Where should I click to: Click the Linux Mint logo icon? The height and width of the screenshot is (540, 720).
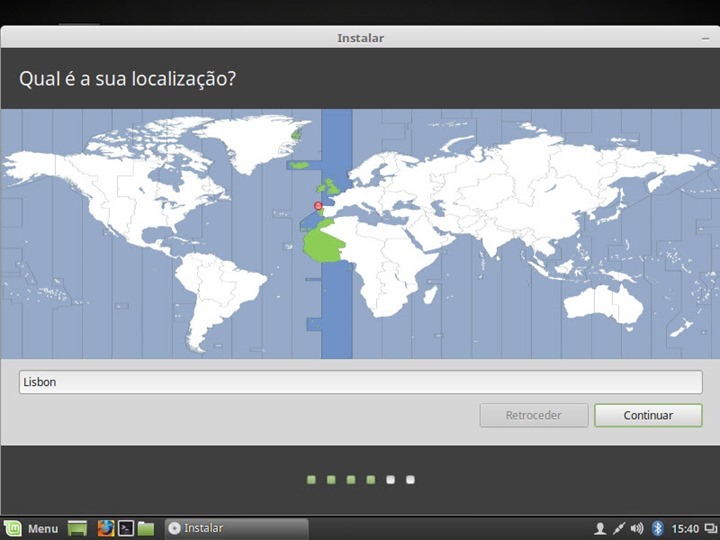(x=12, y=529)
